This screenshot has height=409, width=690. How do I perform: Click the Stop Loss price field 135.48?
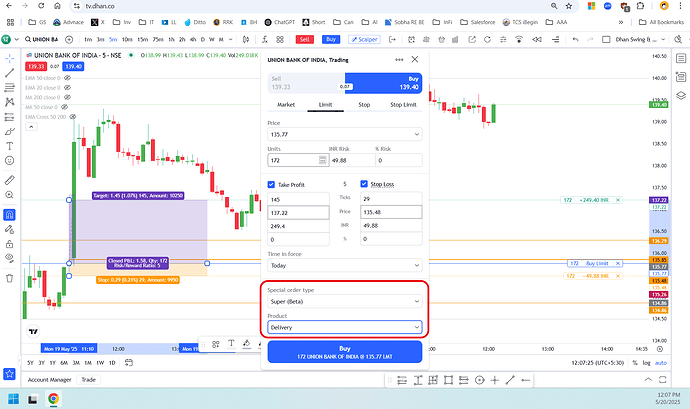[391, 212]
